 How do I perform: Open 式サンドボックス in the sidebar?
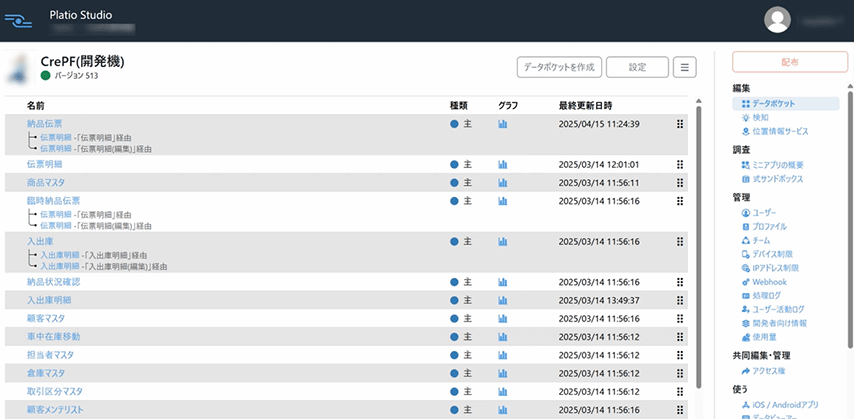click(779, 178)
